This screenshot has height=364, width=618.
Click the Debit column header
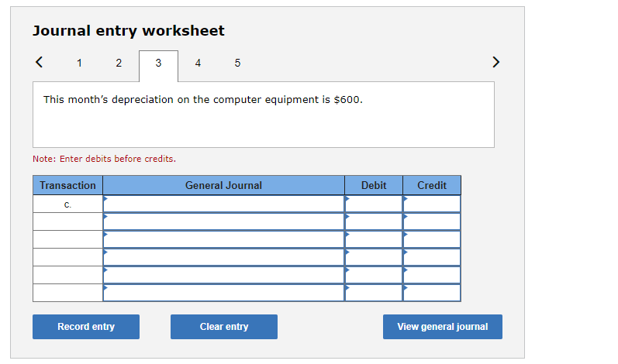pos(374,185)
